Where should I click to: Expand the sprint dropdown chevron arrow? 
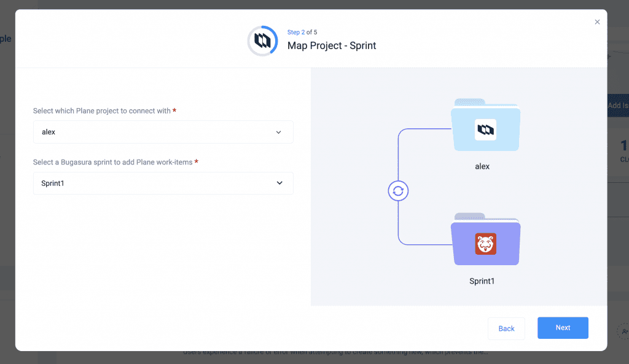tap(279, 183)
